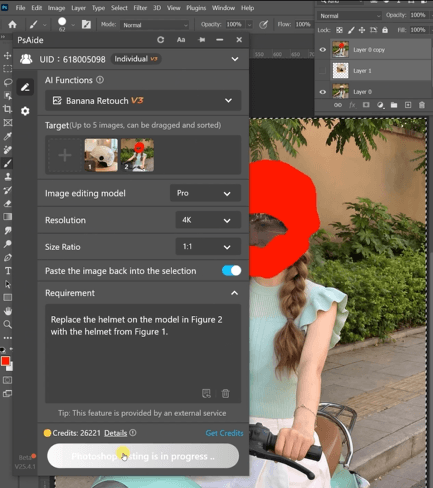Viewport: 433px width, 488px height.
Task: Click the red foreground color swatch
Action: [5, 361]
